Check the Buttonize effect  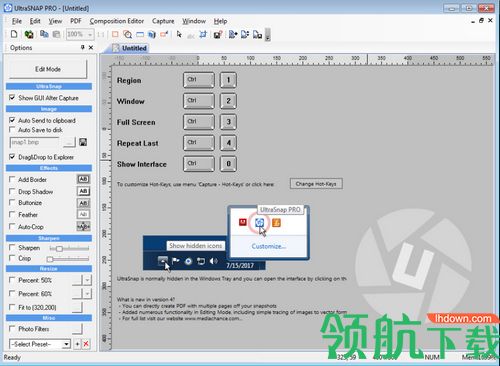(x=12, y=202)
